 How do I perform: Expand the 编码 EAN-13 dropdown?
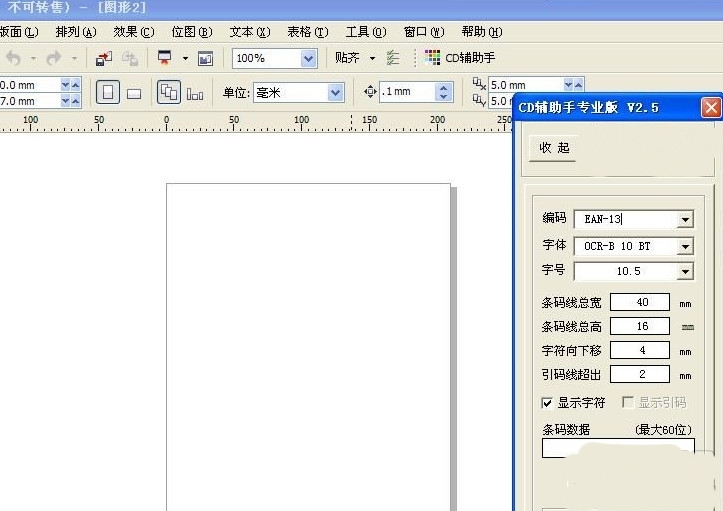pyautogui.click(x=685, y=220)
